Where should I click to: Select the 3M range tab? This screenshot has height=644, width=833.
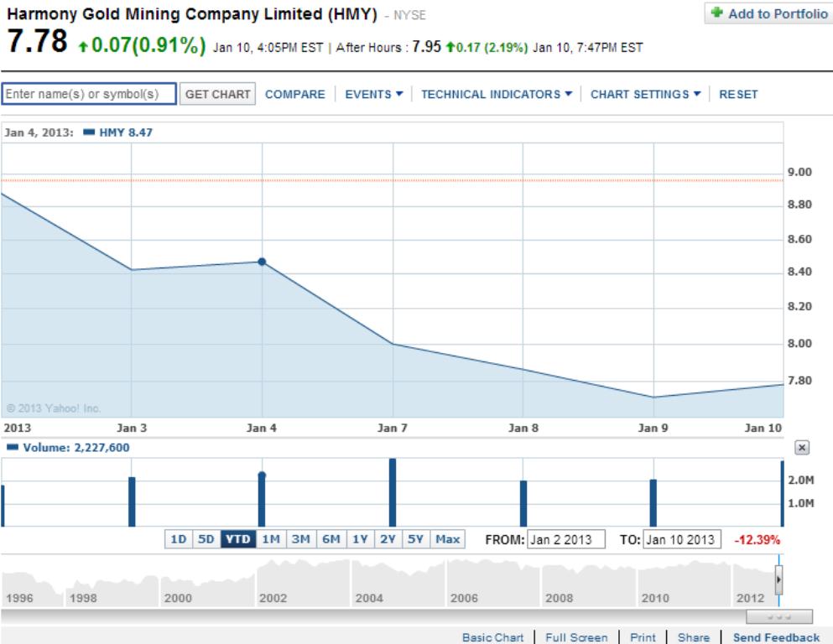(300, 539)
